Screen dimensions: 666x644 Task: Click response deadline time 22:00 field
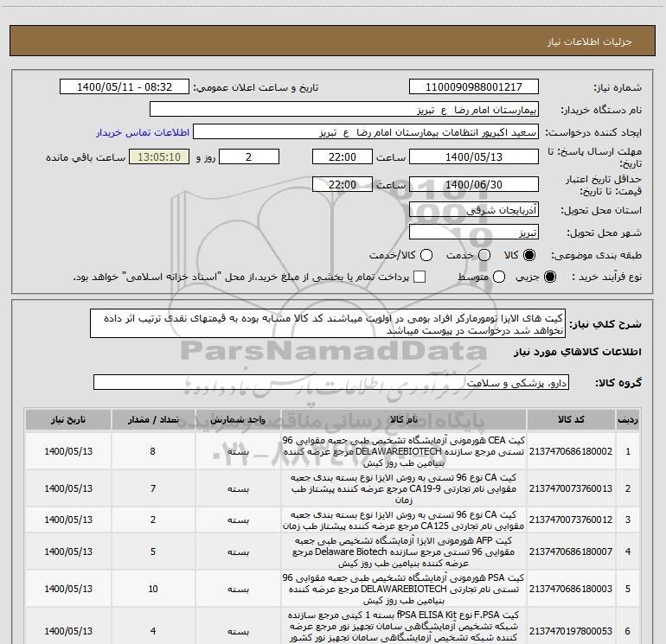tap(343, 156)
